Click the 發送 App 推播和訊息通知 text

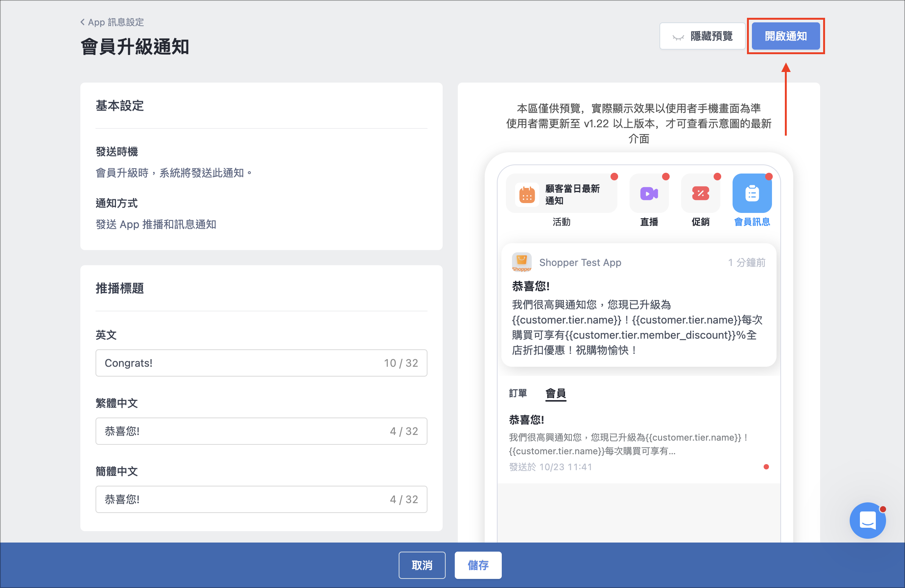coord(156,225)
